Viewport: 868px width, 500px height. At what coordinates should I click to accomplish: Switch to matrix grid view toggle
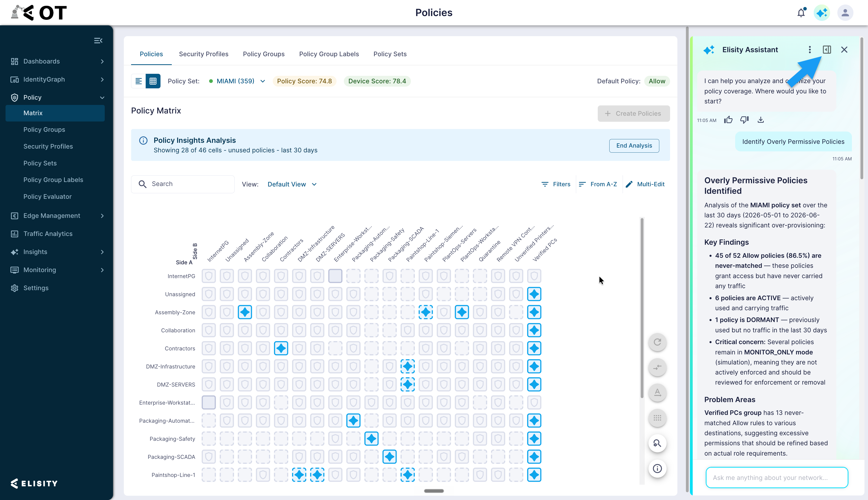point(153,81)
